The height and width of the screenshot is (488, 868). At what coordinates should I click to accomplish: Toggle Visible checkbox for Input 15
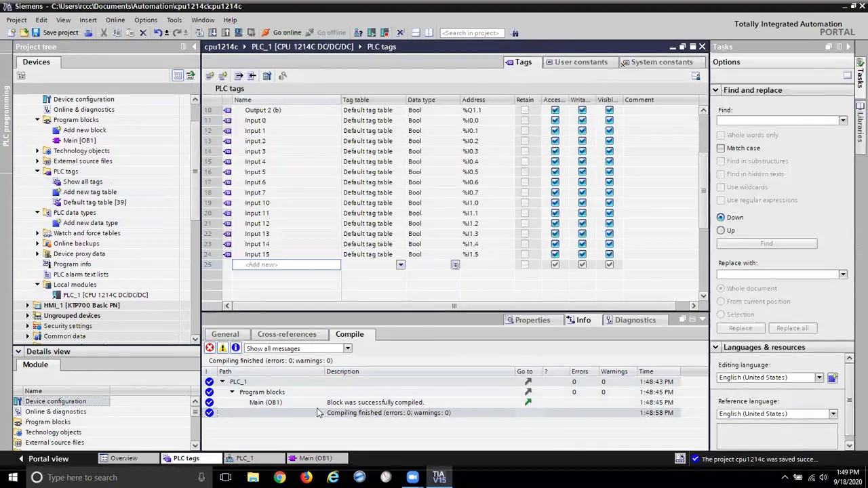(609, 254)
